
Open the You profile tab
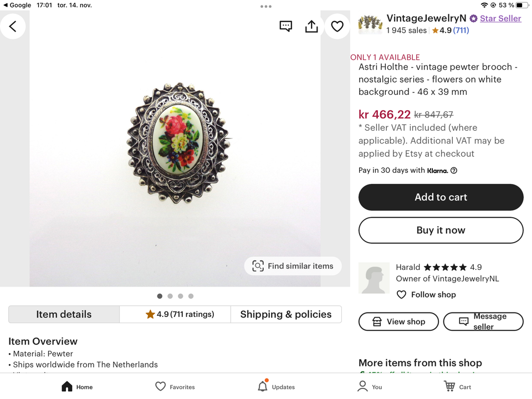coord(370,386)
